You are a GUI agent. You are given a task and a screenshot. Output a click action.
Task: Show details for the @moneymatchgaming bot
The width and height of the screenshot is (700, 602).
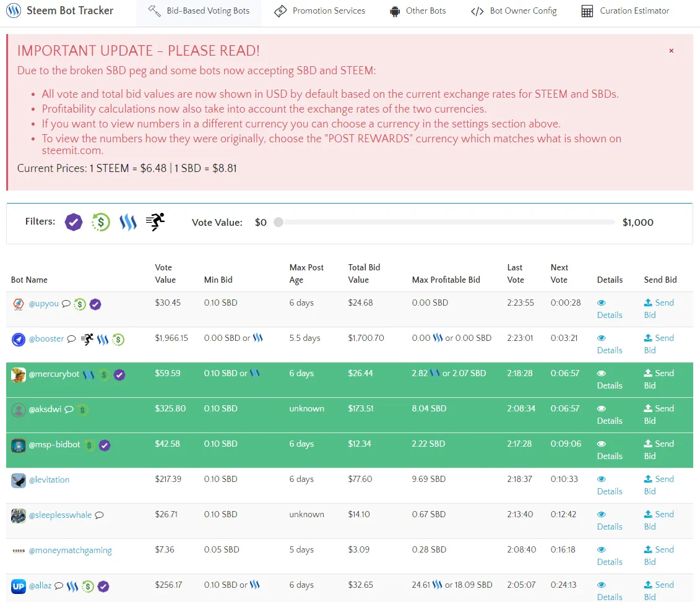[610, 556]
